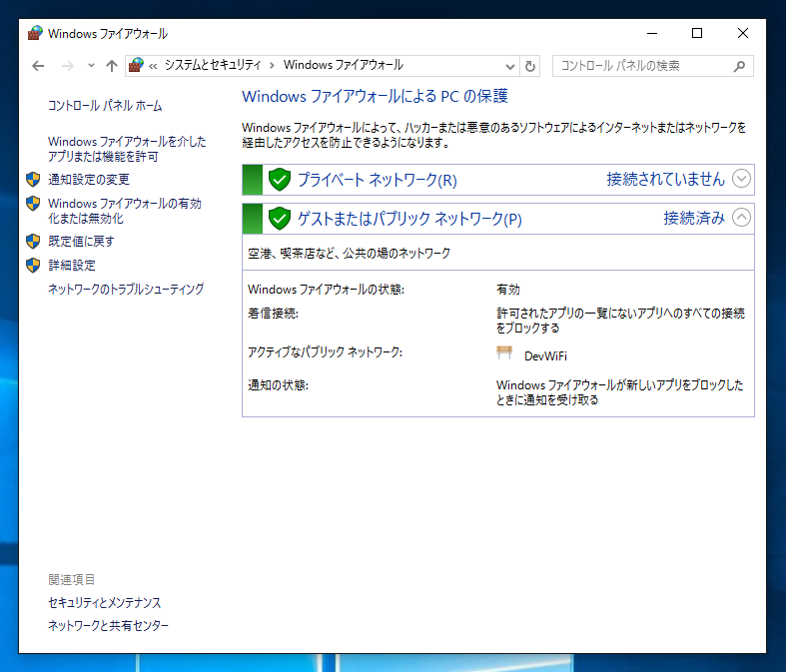Open 詳細設定 link
The height and width of the screenshot is (672, 786).
coord(72,266)
